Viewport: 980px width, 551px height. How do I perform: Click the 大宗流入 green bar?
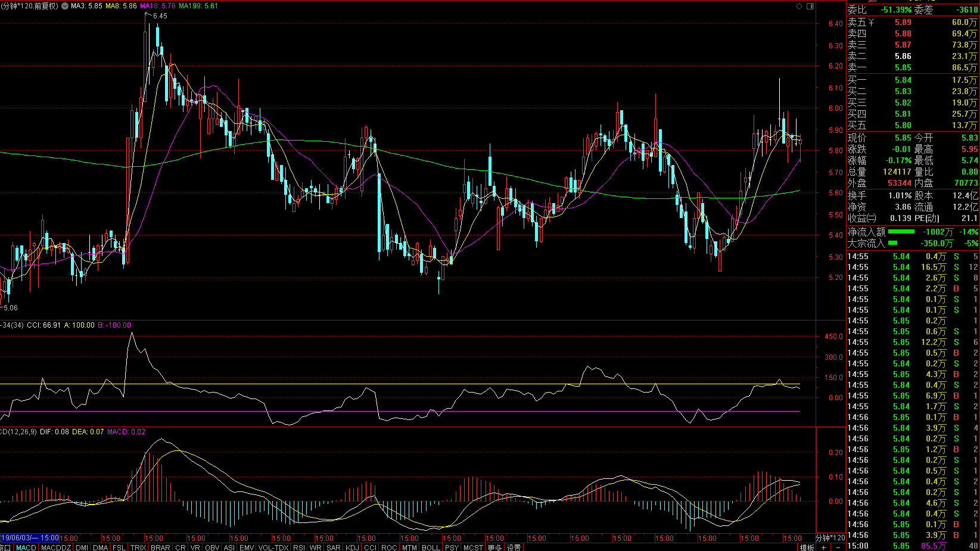pos(892,243)
